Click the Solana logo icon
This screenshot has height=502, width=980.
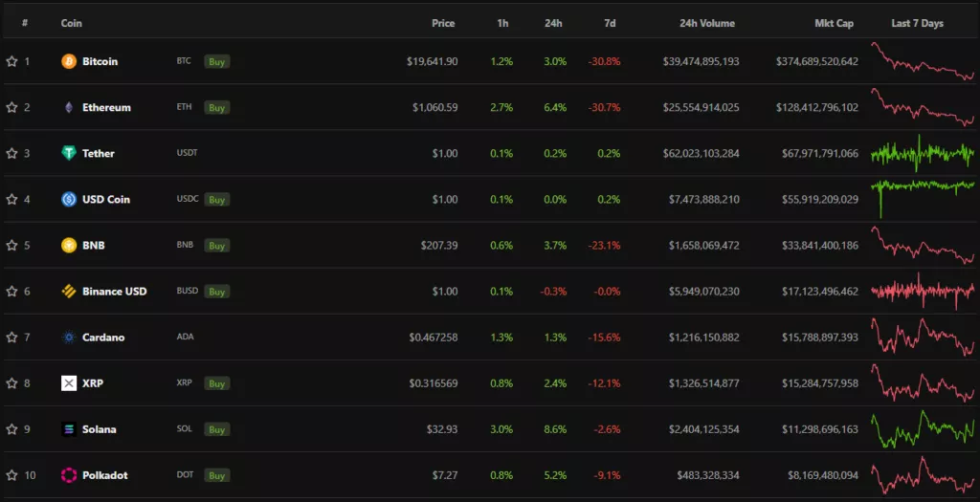(x=69, y=429)
